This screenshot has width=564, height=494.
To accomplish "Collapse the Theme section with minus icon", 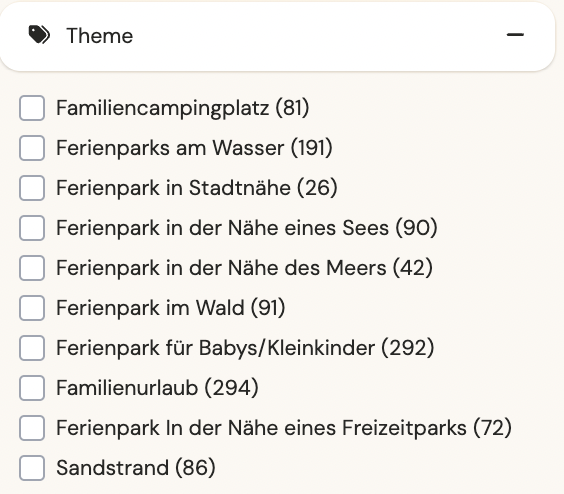I will click(x=515, y=35).
